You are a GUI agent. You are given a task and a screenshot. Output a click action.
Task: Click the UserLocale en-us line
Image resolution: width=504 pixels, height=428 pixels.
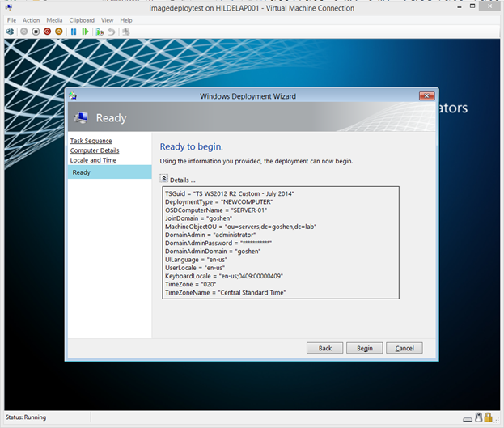pyautogui.click(x=195, y=268)
